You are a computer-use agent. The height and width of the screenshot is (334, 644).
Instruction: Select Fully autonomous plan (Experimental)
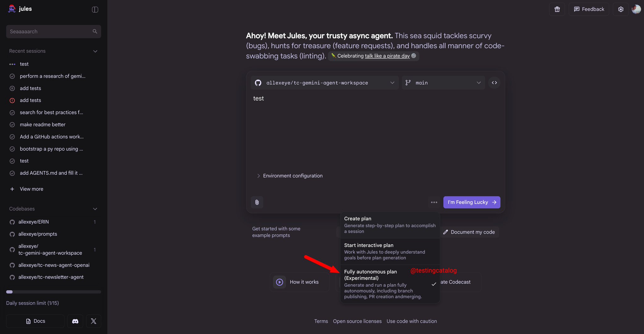pyautogui.click(x=390, y=284)
